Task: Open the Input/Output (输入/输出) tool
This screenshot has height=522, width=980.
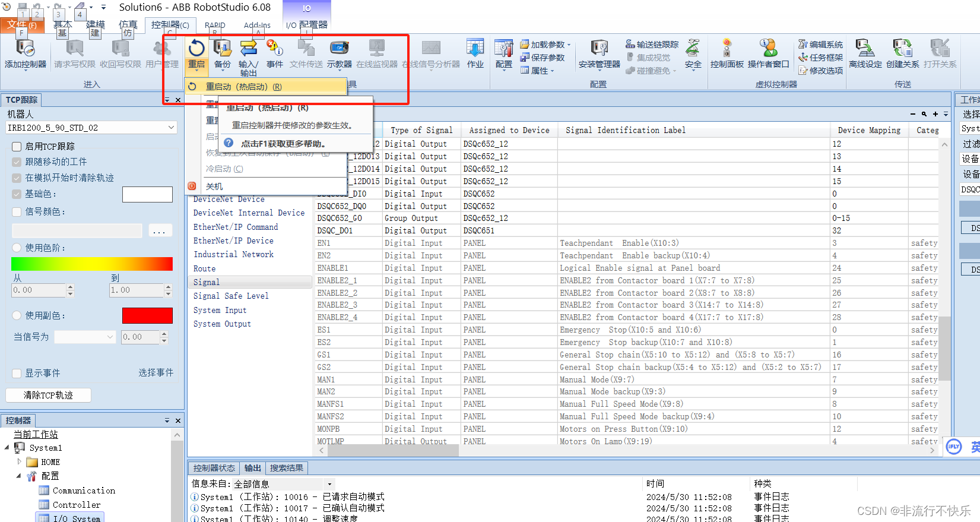Action: pos(249,58)
